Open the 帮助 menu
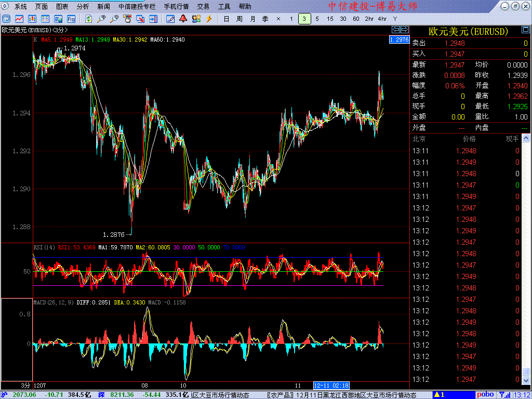Viewport: 532px width, 399px height. coord(245,6)
